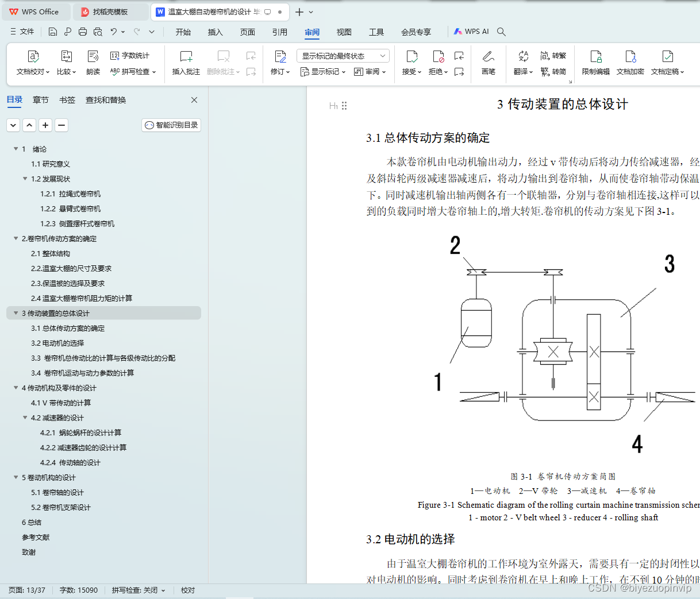The width and height of the screenshot is (700, 599).
Task: Jump to 1.2.2 悬臂式卷帘机 in outline
Action: click(71, 208)
